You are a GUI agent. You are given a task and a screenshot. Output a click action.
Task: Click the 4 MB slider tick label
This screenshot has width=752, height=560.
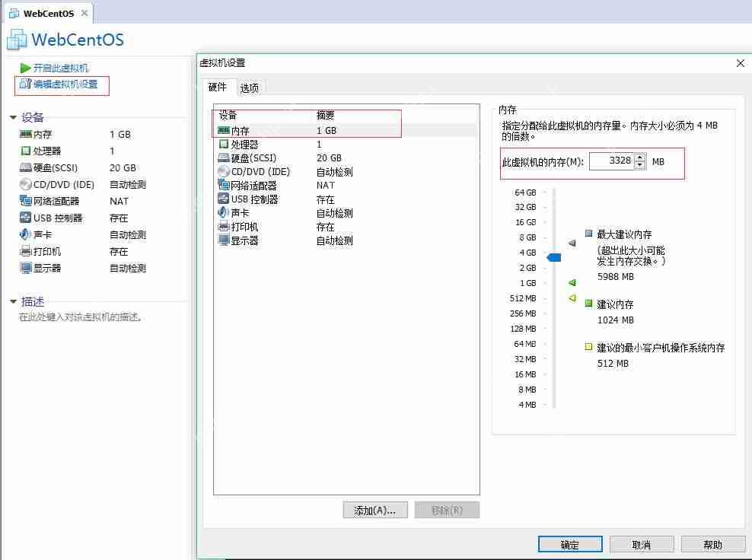point(527,405)
